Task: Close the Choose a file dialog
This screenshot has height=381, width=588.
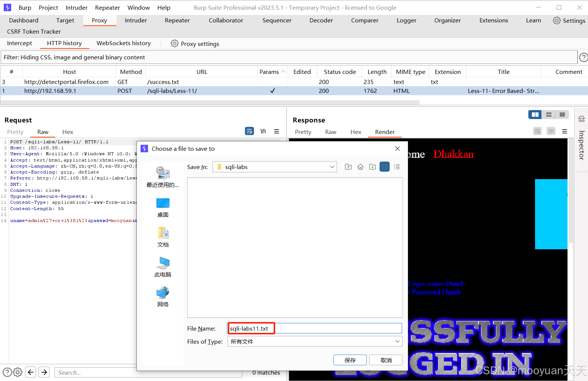Action: tap(397, 149)
